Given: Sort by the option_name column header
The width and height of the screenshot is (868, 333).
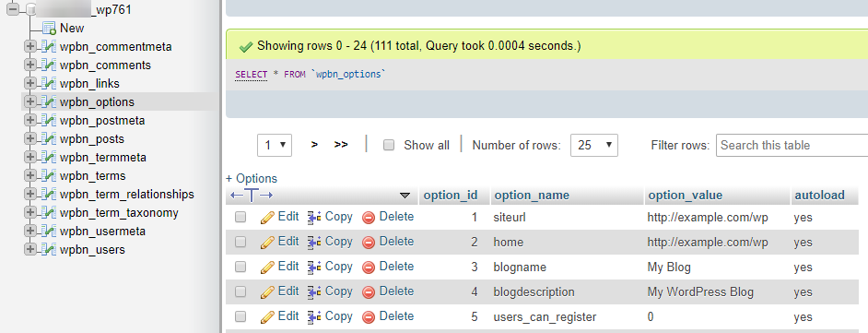Looking at the screenshot, I should 532,195.
